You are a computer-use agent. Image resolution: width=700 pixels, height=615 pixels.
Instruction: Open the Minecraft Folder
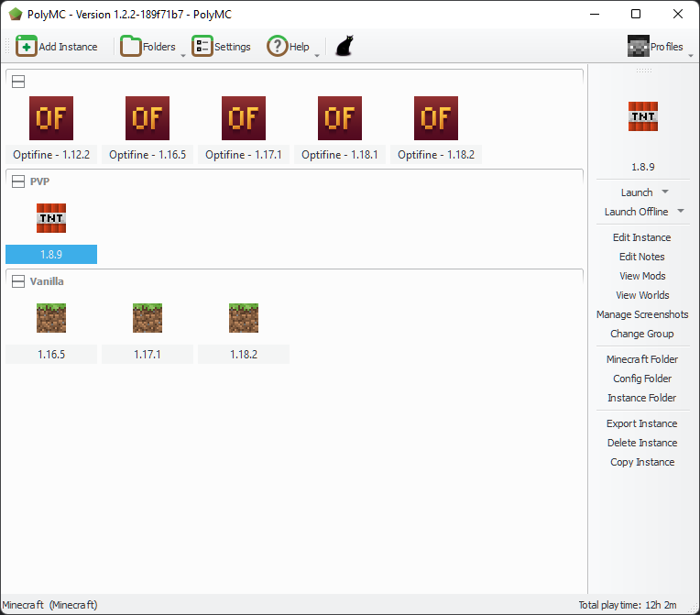click(x=642, y=359)
